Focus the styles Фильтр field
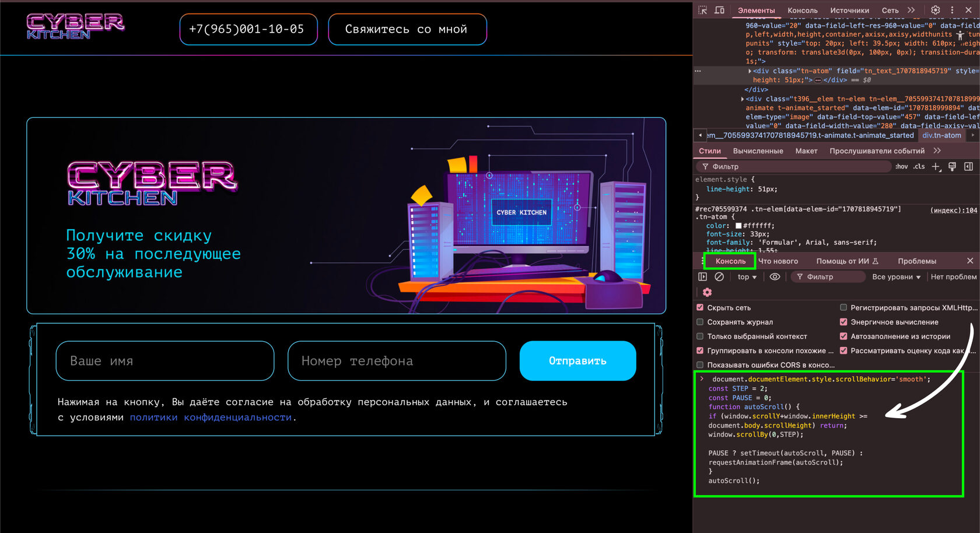This screenshot has height=533, width=980. click(x=793, y=166)
